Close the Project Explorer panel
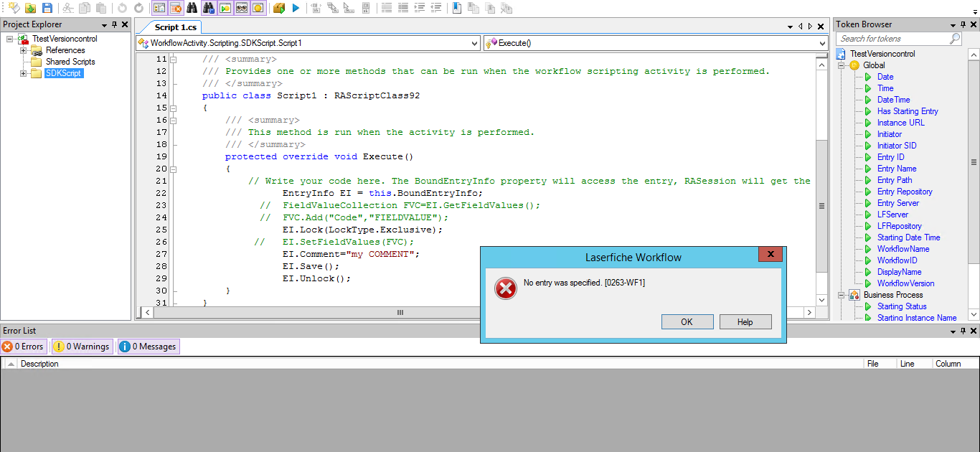 pyautogui.click(x=125, y=24)
